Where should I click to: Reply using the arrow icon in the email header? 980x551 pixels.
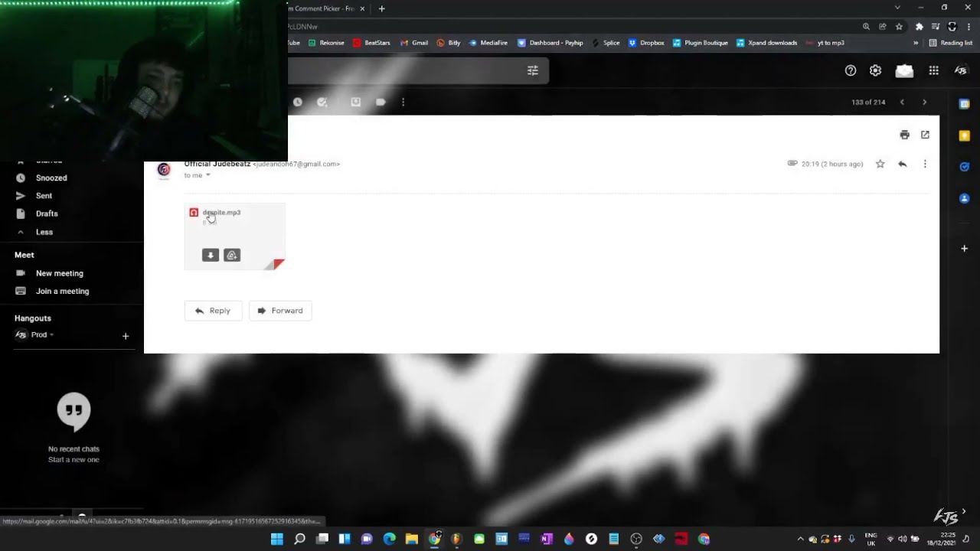[x=902, y=164]
